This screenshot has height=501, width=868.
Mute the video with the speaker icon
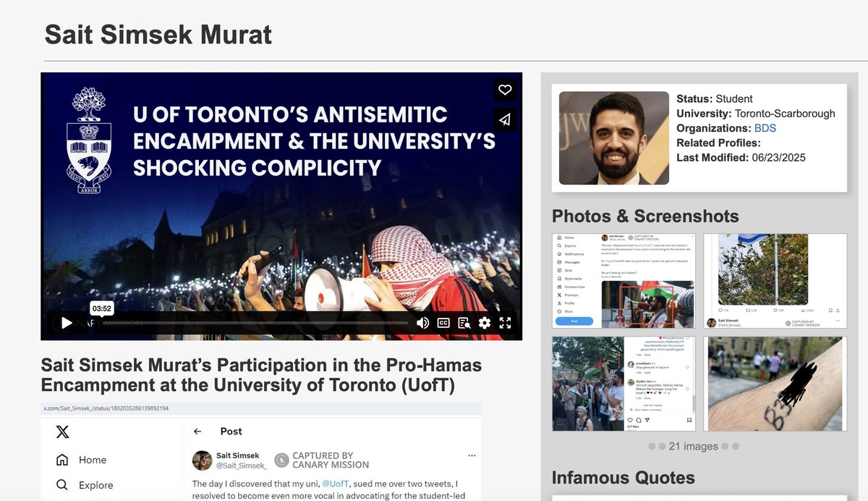[423, 323]
